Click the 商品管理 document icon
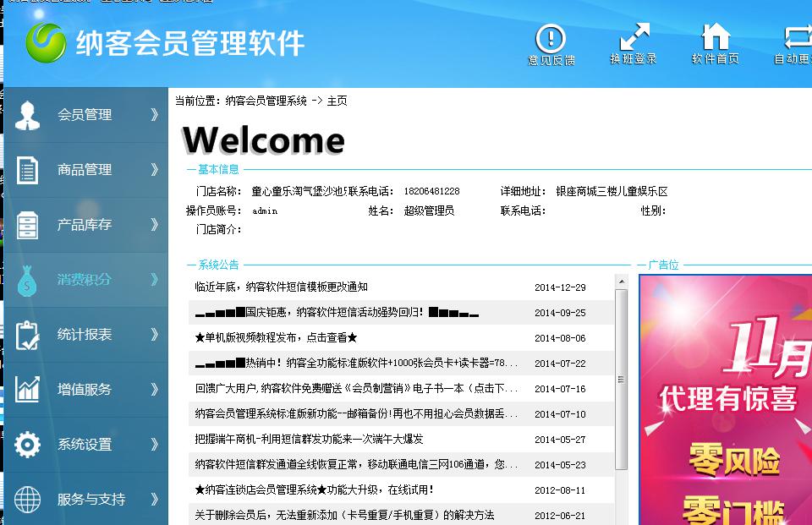The width and height of the screenshot is (812, 525). point(27,170)
